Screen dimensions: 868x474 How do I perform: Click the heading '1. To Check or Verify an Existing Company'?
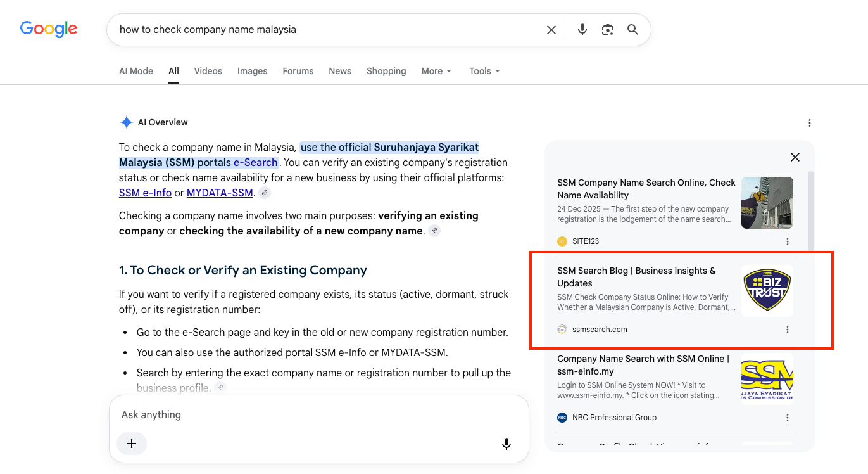pos(243,270)
